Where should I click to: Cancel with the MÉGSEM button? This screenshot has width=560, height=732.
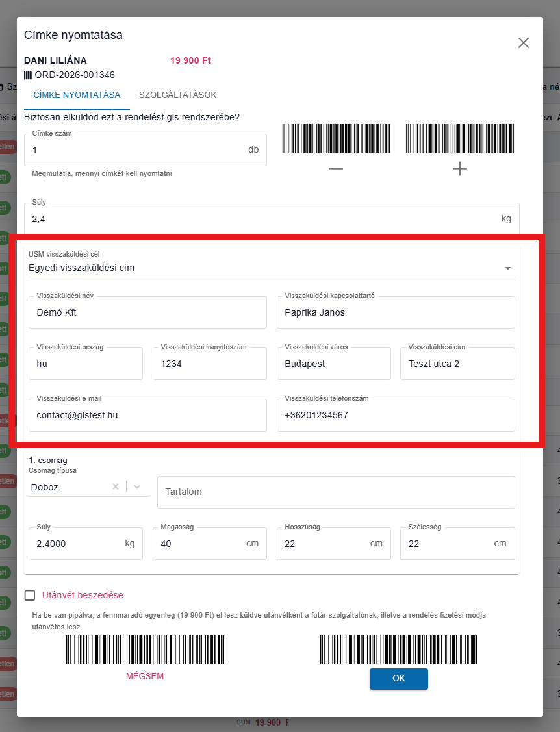coord(145,676)
